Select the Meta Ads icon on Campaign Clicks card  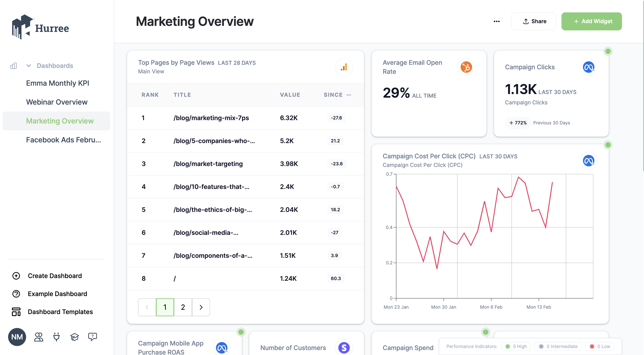click(x=589, y=67)
